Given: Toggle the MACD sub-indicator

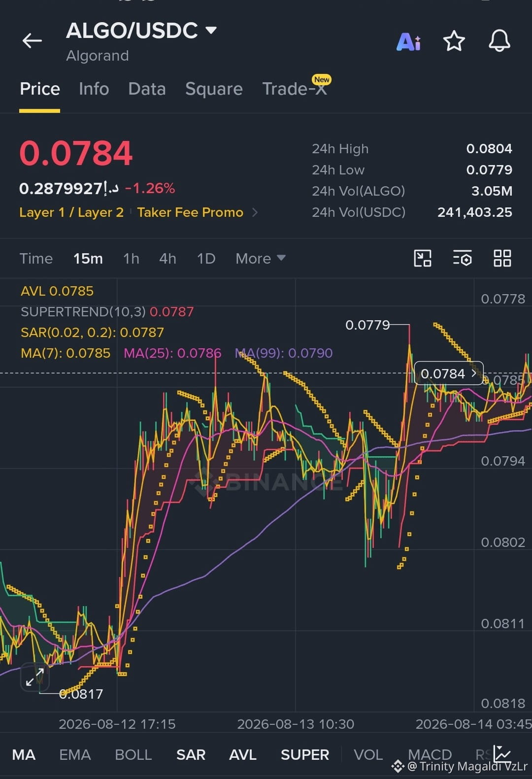Looking at the screenshot, I should (430, 754).
